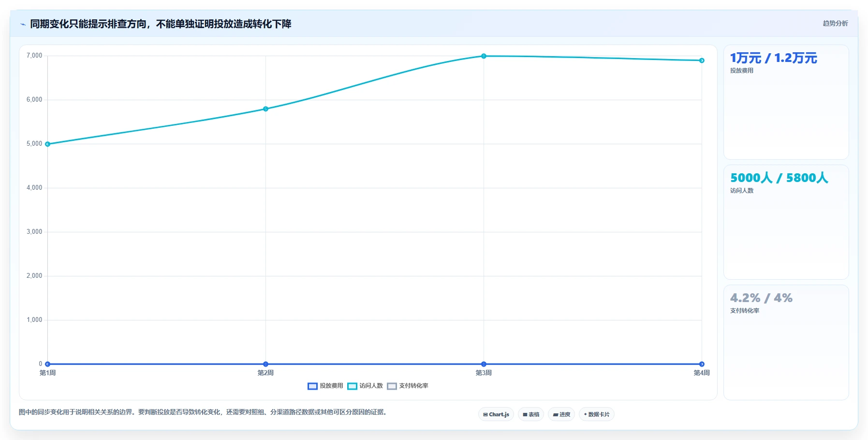Select the 访问人数 data point at 第2周
This screenshot has height=440, width=868.
[x=265, y=109]
